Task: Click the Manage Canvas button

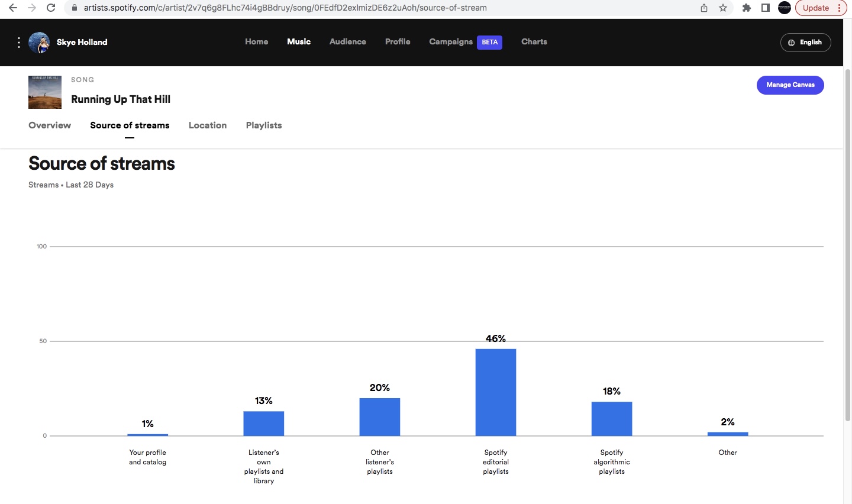Action: coord(790,85)
